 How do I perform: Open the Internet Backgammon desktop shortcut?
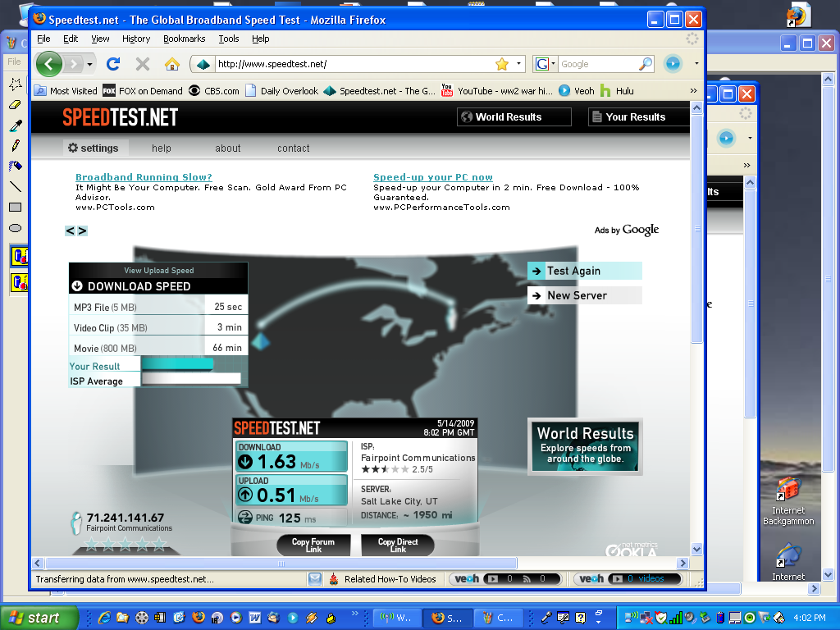[788, 500]
